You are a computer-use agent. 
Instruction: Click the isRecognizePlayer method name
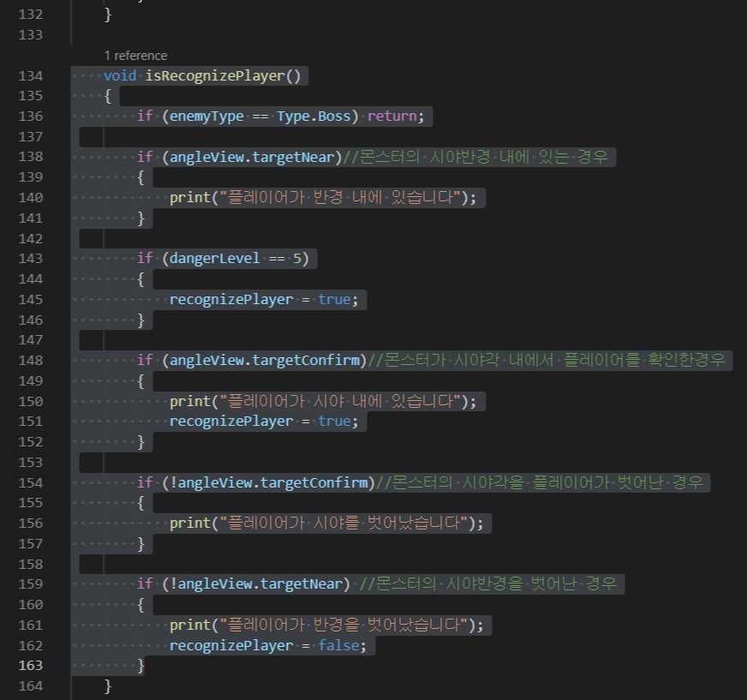(215, 75)
